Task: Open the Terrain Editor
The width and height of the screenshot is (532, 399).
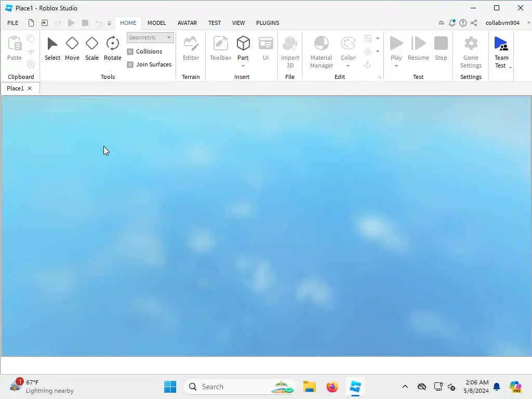Action: pyautogui.click(x=191, y=49)
